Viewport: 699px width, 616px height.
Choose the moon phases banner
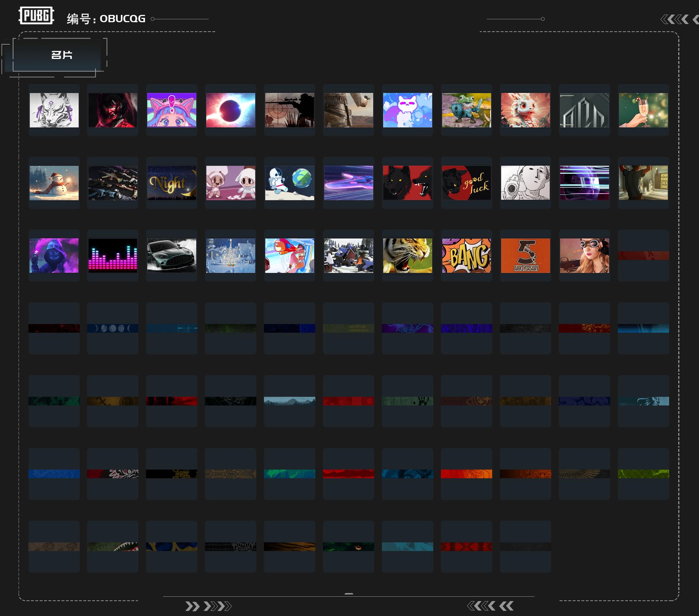tap(113, 328)
